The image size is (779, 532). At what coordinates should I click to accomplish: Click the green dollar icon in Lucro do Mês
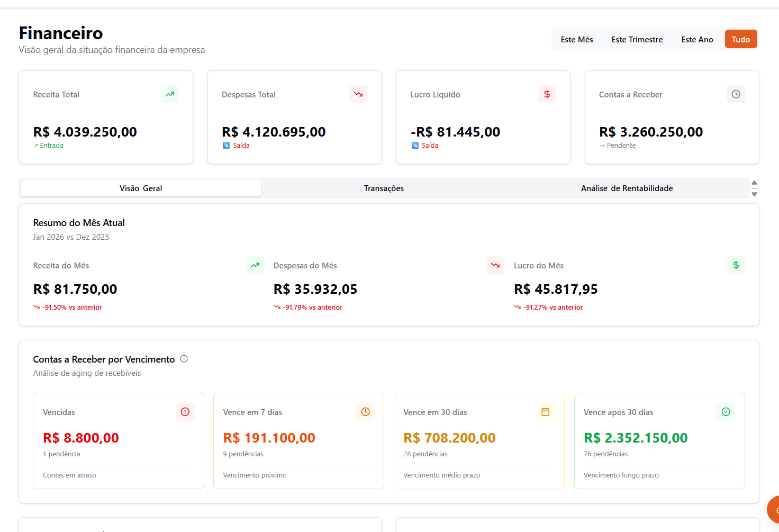[736, 265]
